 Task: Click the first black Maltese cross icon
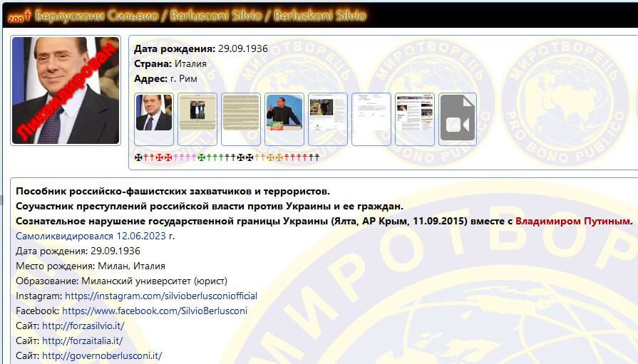tap(138, 157)
